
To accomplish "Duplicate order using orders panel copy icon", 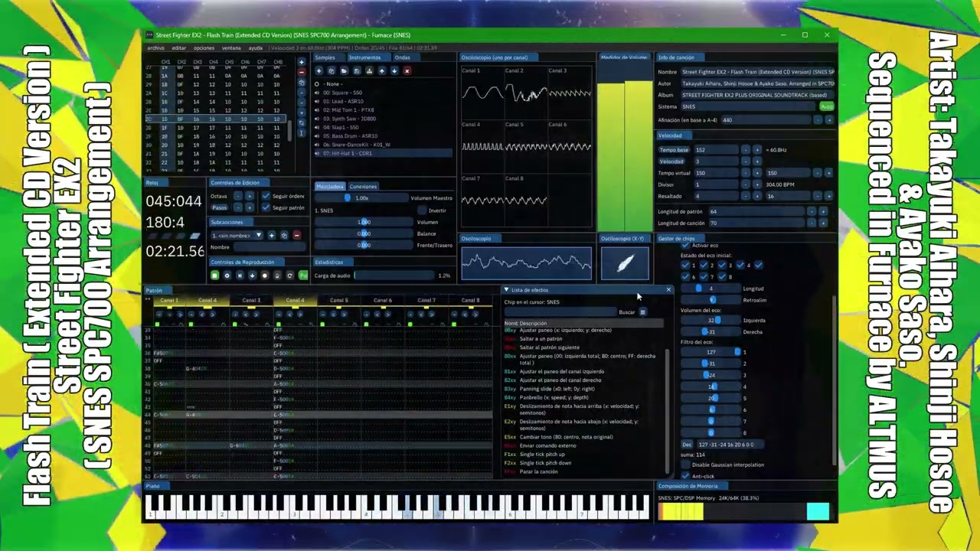I will click(x=302, y=83).
